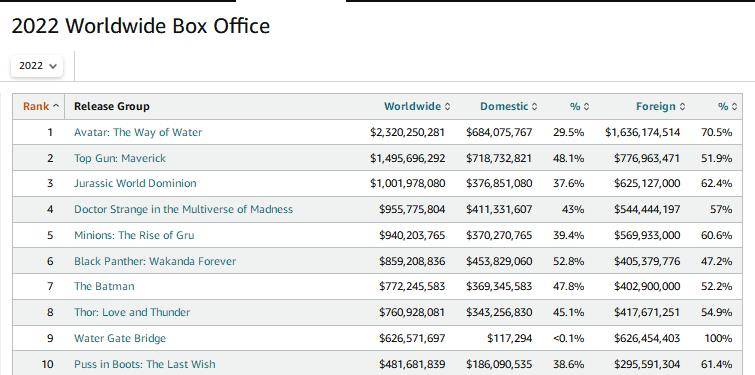This screenshot has height=375, width=755.
Task: Open the 2022 year dropdown
Action: (37, 65)
